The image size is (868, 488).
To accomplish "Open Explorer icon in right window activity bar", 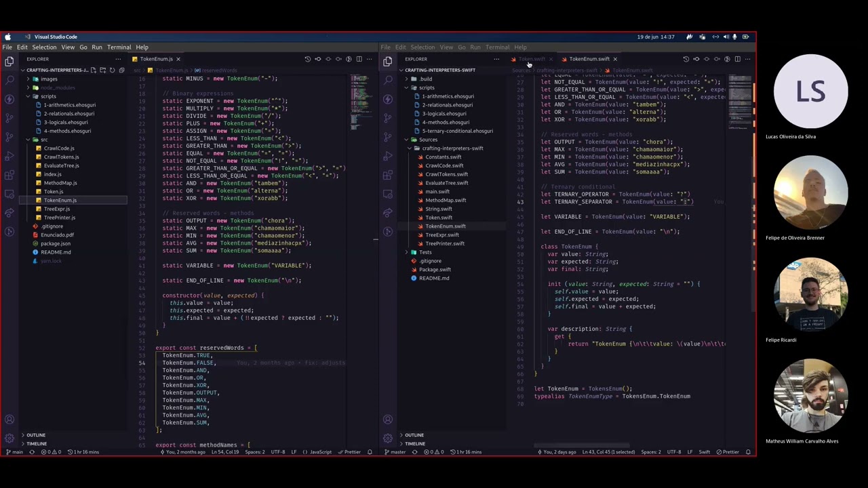I will 388,61.
